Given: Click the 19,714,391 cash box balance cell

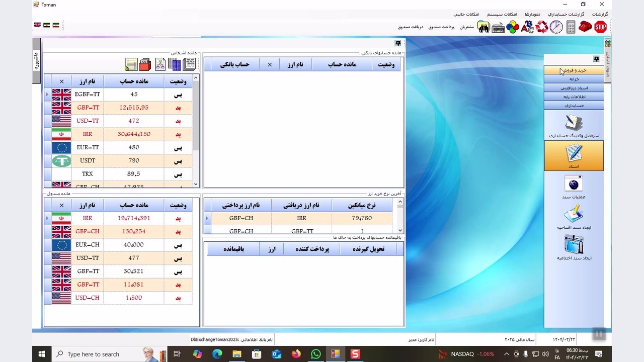Looking at the screenshot, I should pyautogui.click(x=134, y=218).
